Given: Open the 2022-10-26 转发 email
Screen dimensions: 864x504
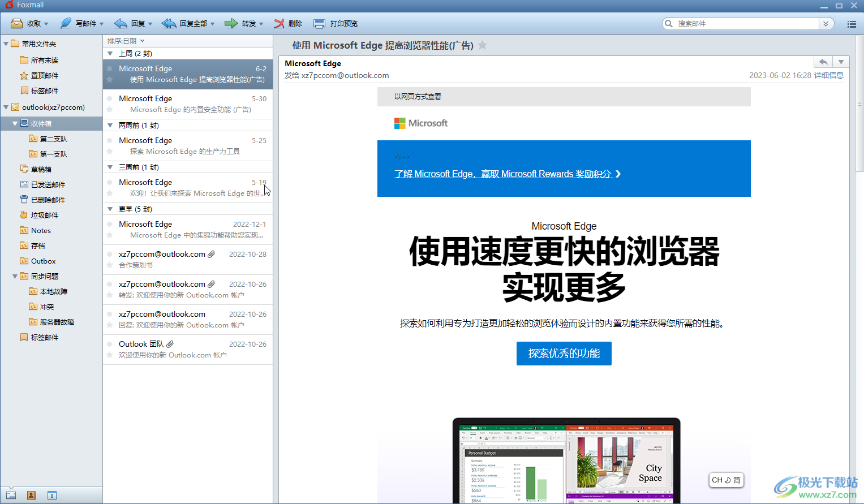Looking at the screenshot, I should 188,290.
